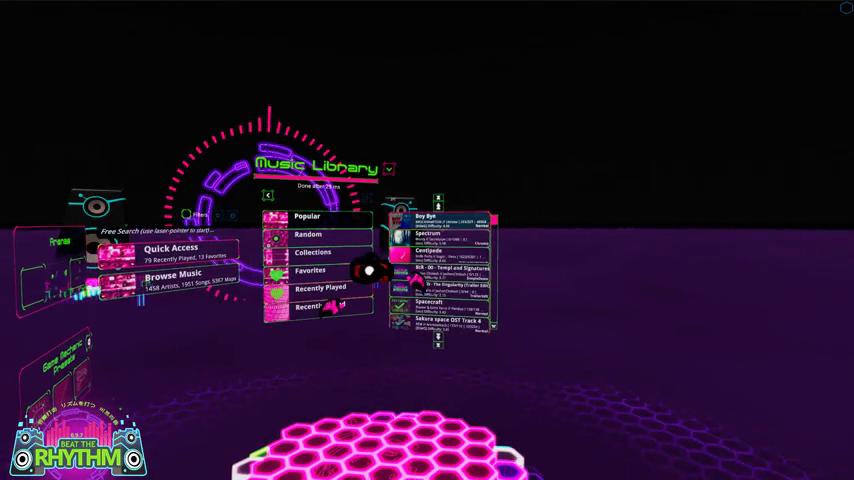This screenshot has width=854, height=480.
Task: Open the Collections category
Action: [318, 255]
